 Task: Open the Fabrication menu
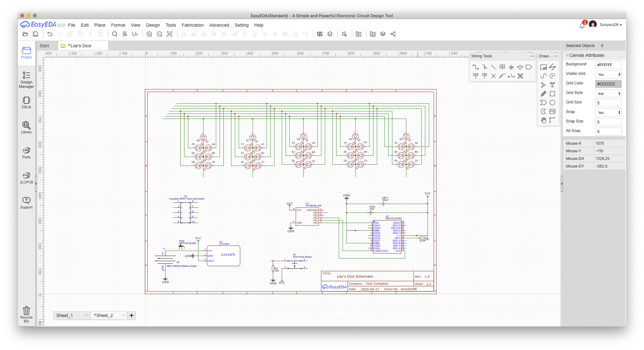(x=192, y=25)
